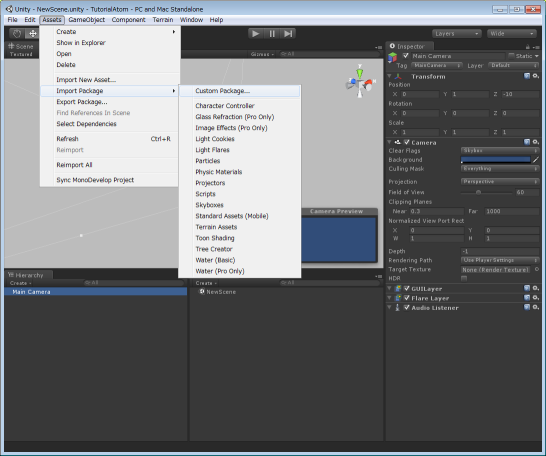Disable the Audio Listener checkbox
This screenshot has height=456, width=546.
point(407,307)
